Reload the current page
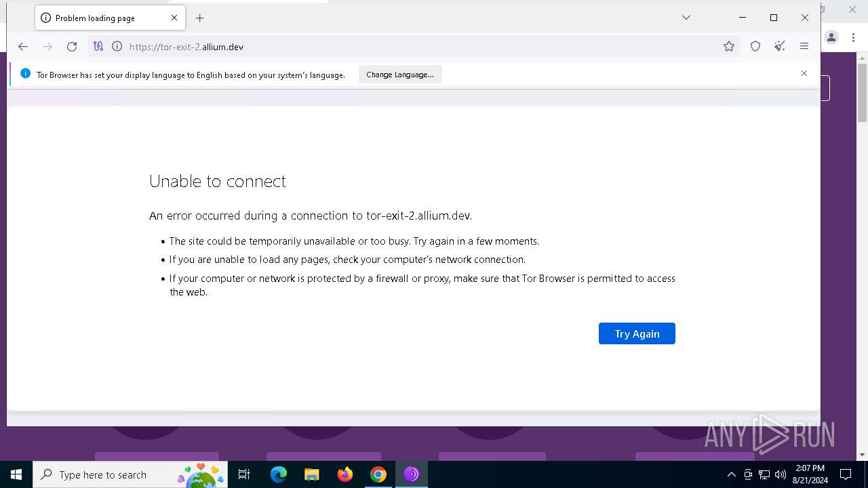The width and height of the screenshot is (868, 488). 72,47
